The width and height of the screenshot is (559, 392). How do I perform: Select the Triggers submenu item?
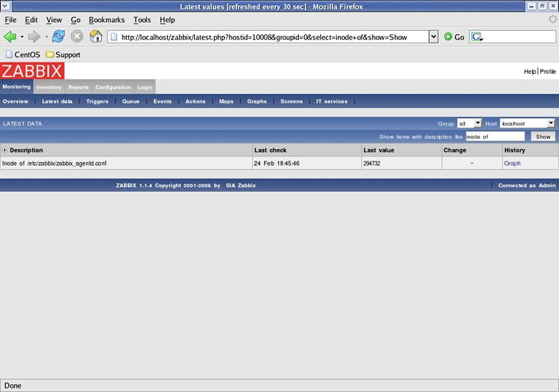pyautogui.click(x=97, y=102)
